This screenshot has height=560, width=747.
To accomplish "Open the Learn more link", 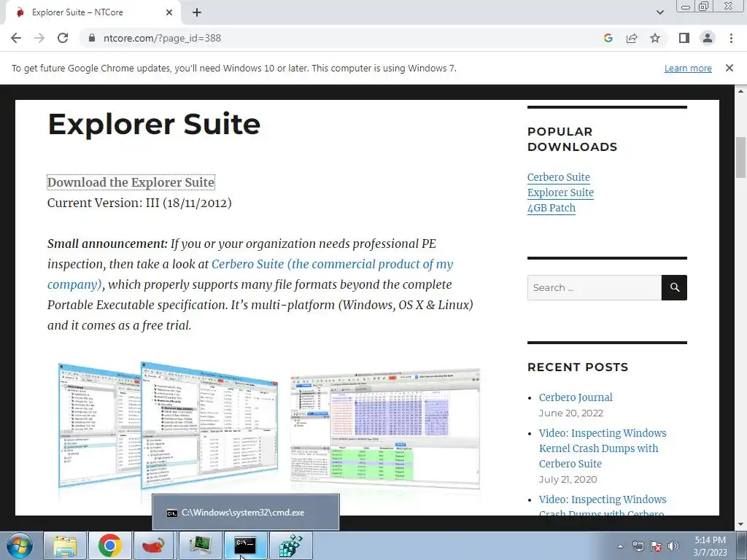I will [x=688, y=68].
